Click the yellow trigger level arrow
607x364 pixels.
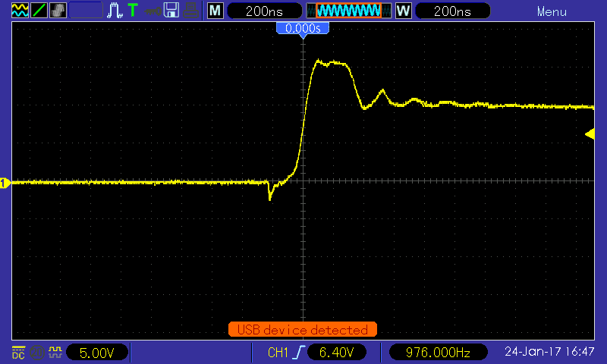click(x=590, y=134)
